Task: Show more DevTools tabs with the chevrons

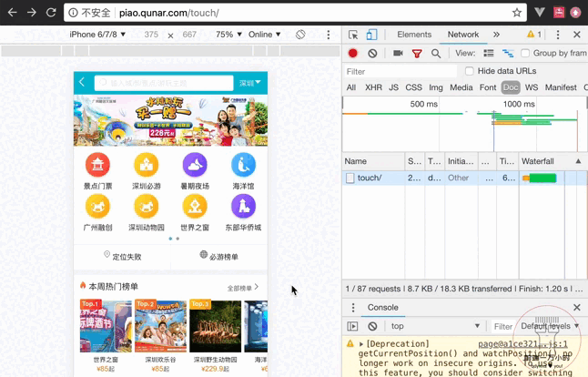Action: 496,35
